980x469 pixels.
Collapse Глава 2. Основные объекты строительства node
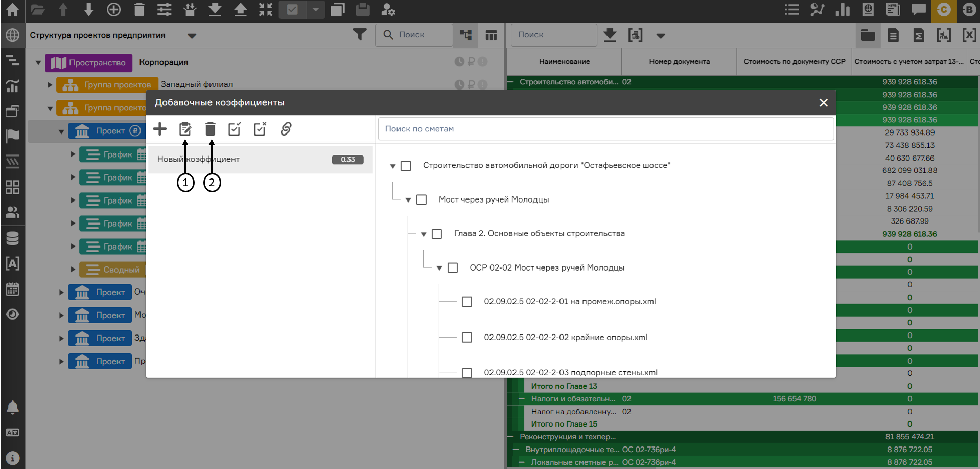point(424,234)
